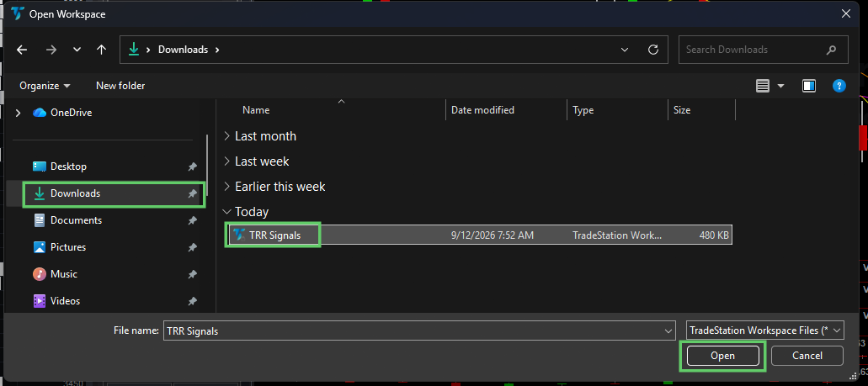Click the Search Downloads field
868x386 pixels.
764,50
